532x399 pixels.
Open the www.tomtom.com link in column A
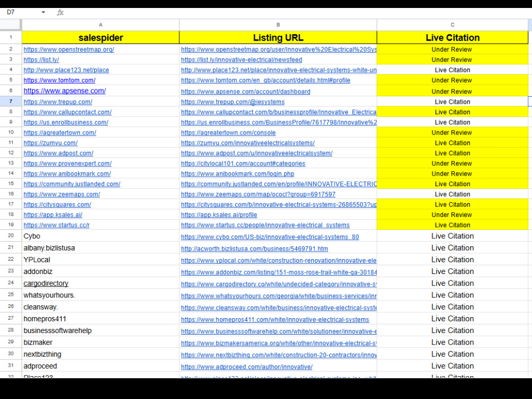click(x=60, y=80)
